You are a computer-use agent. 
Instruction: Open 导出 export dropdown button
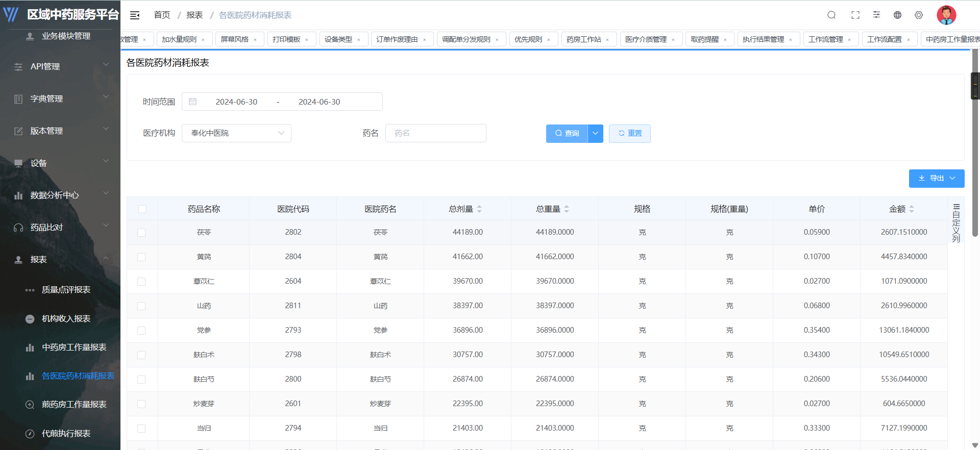[x=937, y=179]
